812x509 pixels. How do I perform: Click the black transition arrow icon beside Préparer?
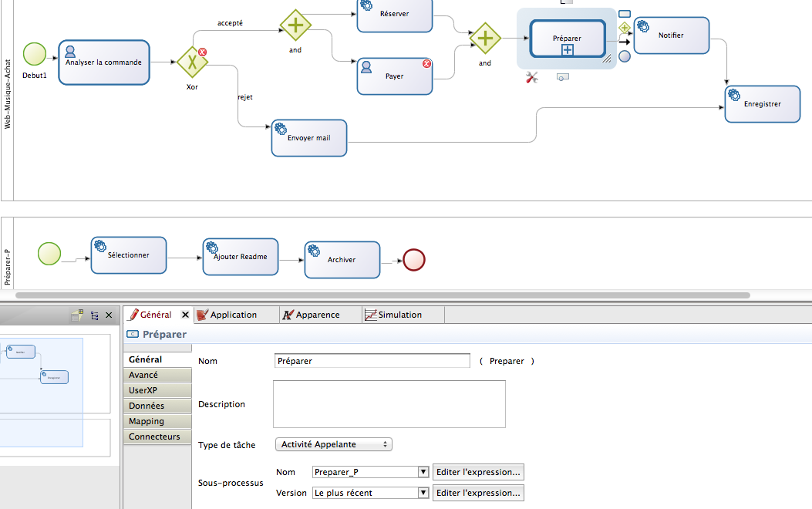(x=625, y=42)
